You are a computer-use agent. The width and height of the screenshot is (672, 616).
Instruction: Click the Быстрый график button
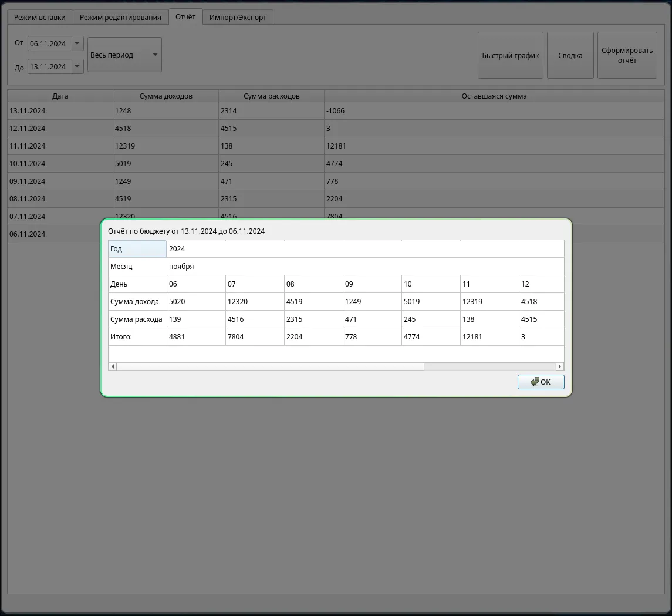[x=510, y=55]
